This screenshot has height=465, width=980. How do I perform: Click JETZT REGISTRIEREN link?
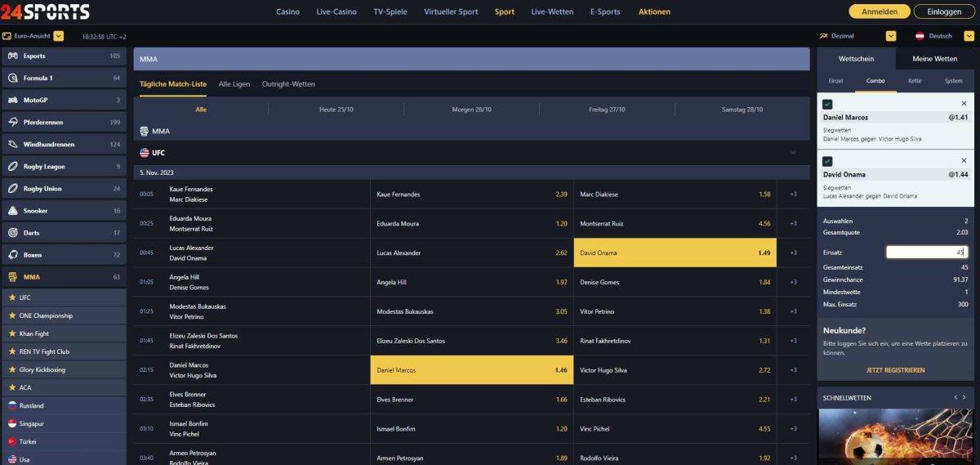coord(896,370)
